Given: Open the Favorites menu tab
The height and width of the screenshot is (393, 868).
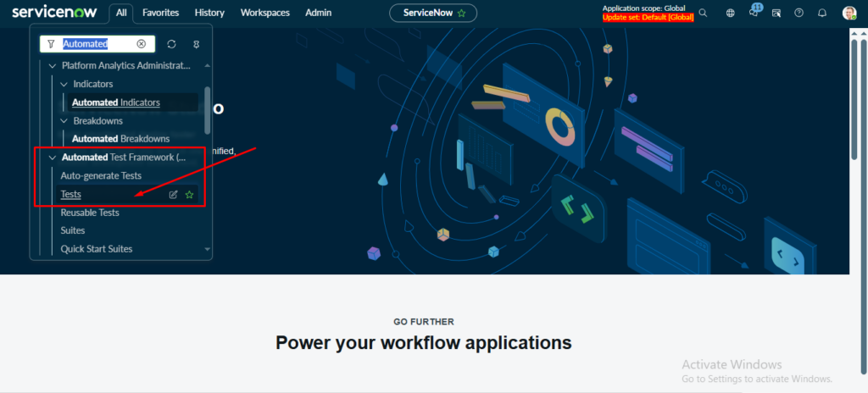Looking at the screenshot, I should pyautogui.click(x=160, y=14).
